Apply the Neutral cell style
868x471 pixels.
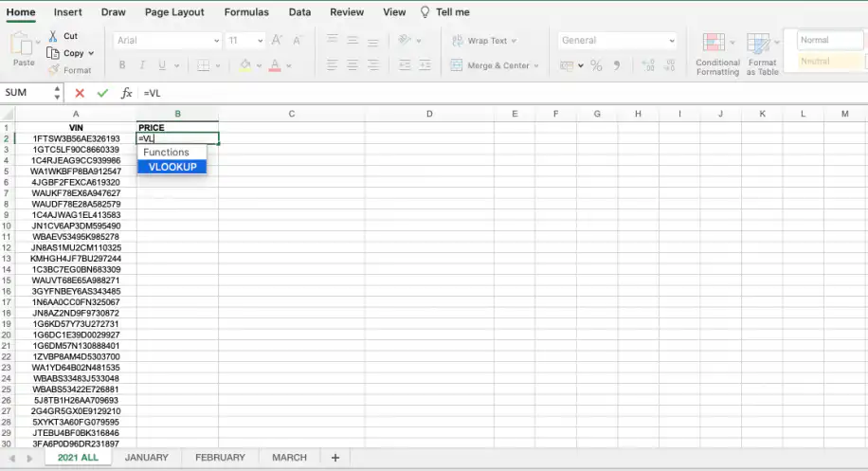[x=829, y=62]
